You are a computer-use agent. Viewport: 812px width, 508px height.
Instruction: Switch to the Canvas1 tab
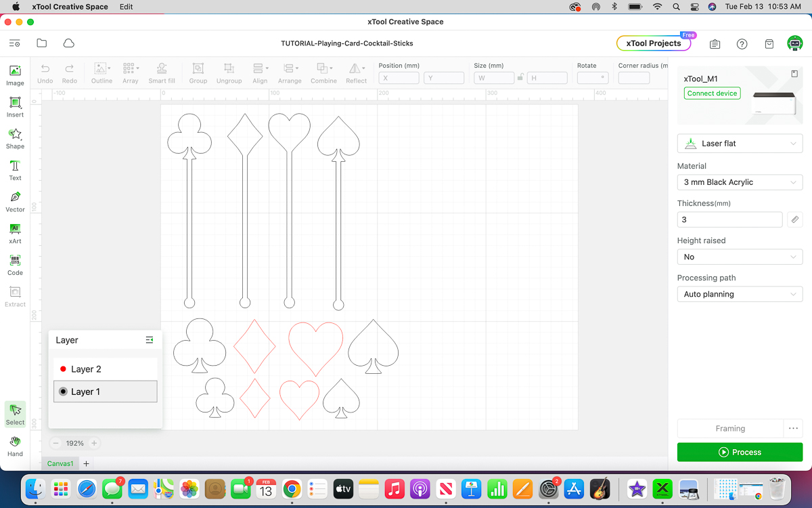pyautogui.click(x=60, y=463)
